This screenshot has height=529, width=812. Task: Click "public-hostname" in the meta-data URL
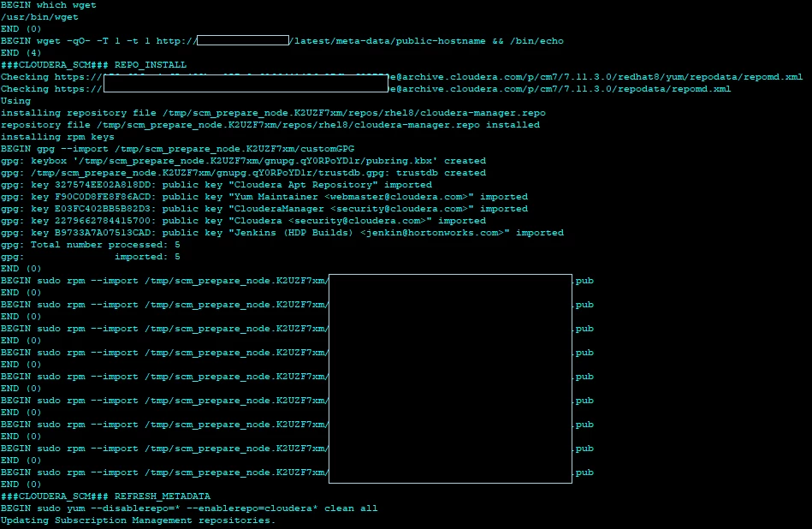[441, 41]
